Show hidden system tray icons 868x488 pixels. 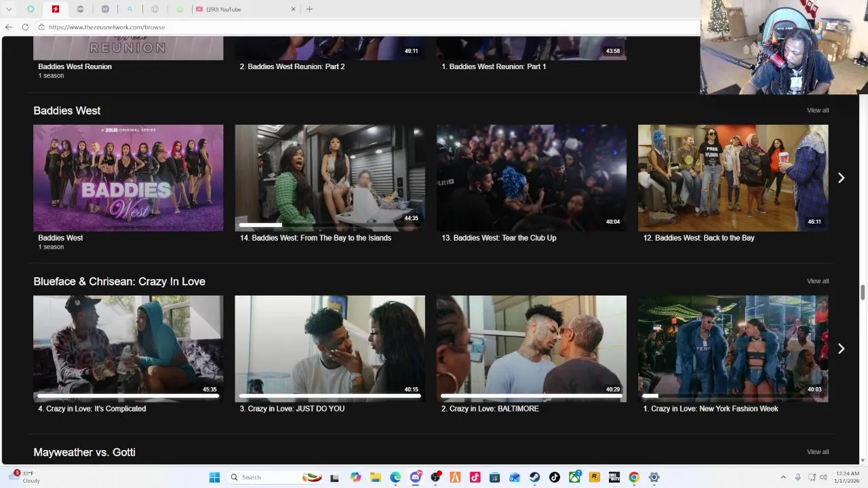click(x=783, y=477)
